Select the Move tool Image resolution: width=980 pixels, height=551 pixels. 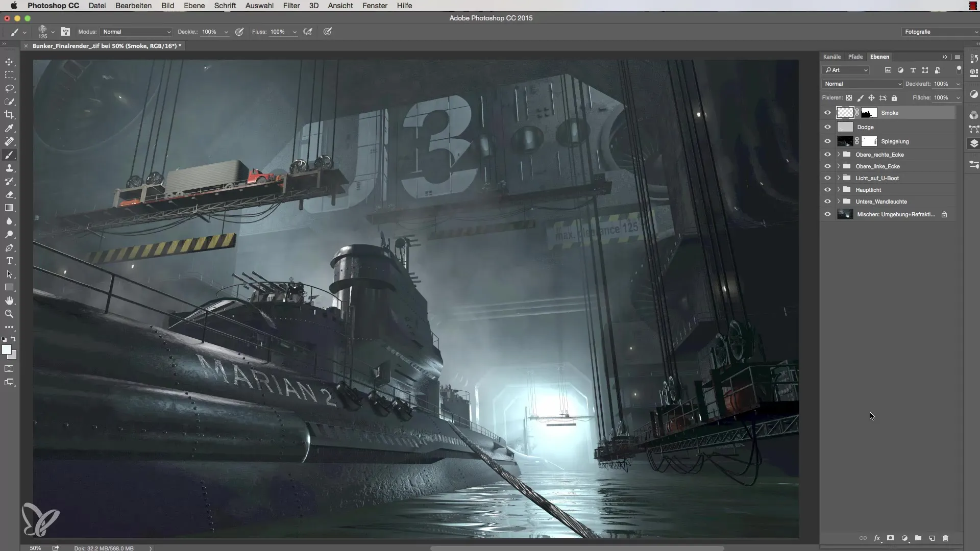tap(9, 62)
